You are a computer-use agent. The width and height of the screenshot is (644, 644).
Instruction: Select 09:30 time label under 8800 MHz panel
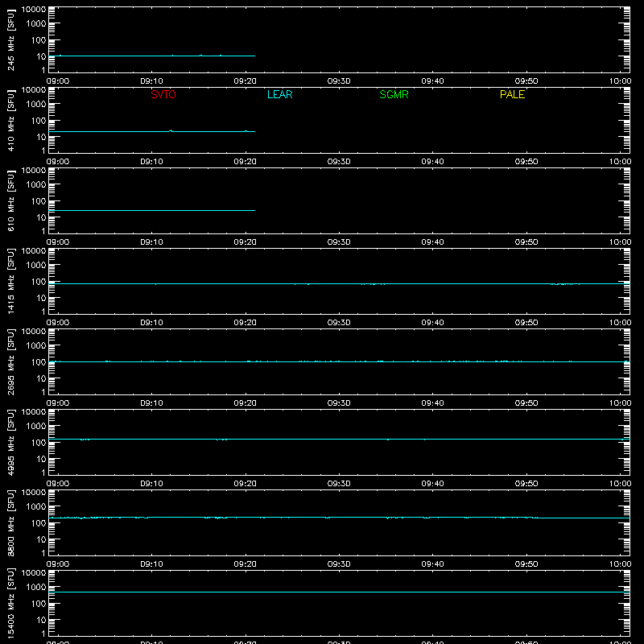(339, 564)
